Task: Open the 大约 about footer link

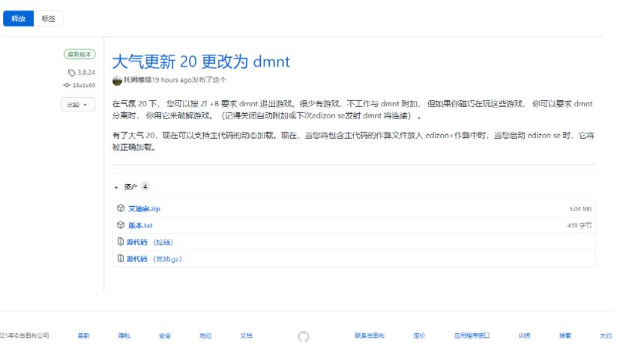Action: tap(606, 336)
